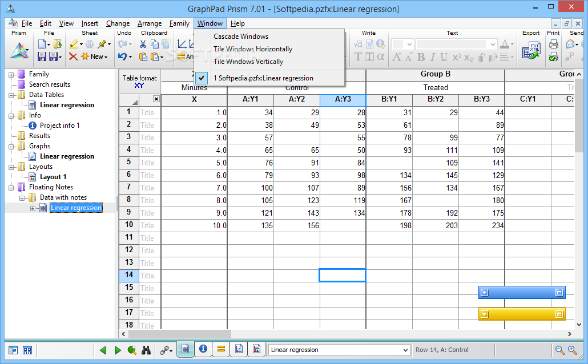Click the X box above row titles
The image size is (588, 364).
click(x=156, y=99)
